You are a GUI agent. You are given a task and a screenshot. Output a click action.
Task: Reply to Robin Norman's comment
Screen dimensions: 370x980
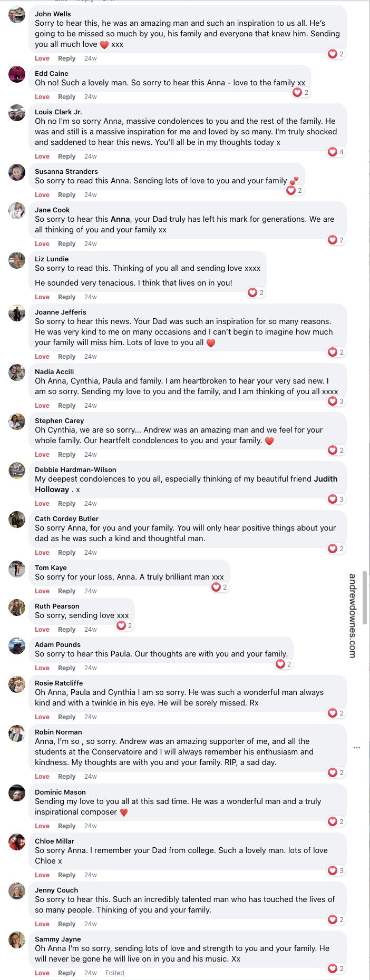click(66, 776)
